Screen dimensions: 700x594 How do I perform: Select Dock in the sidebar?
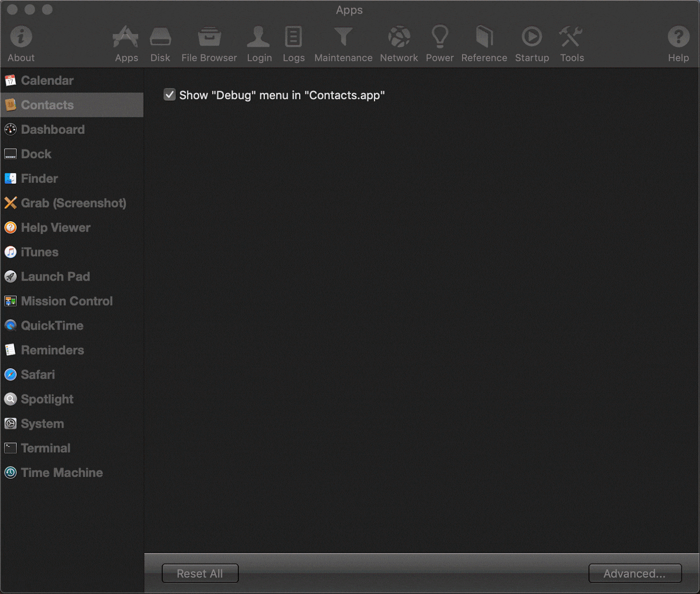[x=72, y=154]
